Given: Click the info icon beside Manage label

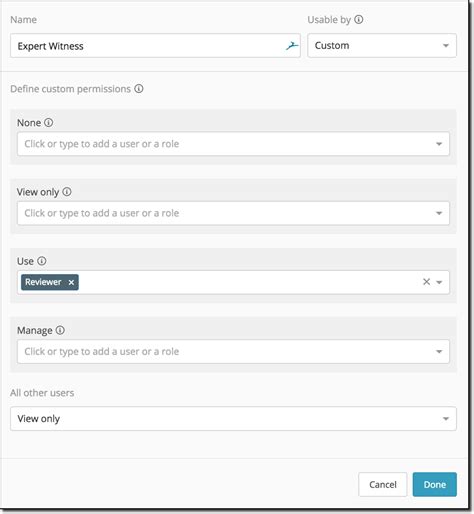Looking at the screenshot, I should [x=60, y=330].
